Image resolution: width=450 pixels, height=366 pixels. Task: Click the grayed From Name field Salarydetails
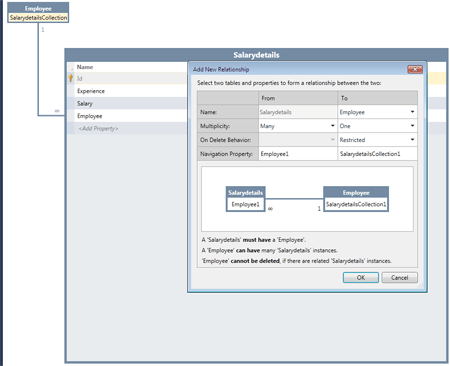coord(298,112)
